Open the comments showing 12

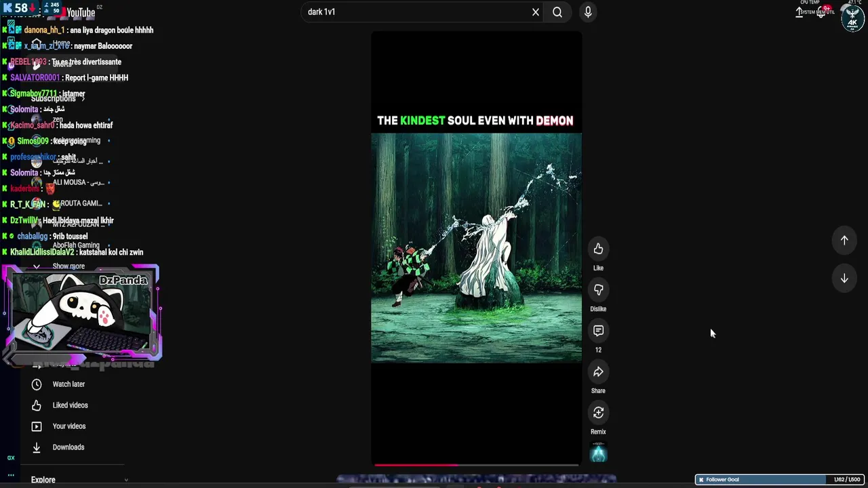598,331
